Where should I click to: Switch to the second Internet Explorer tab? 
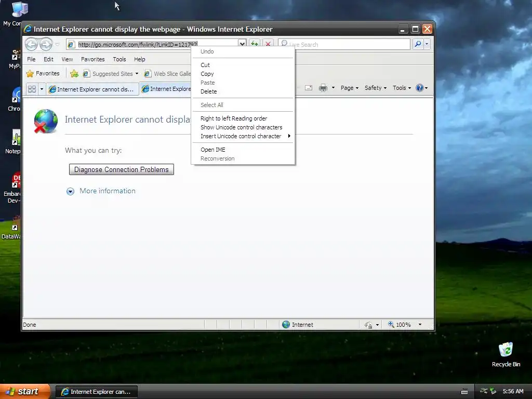(x=166, y=88)
